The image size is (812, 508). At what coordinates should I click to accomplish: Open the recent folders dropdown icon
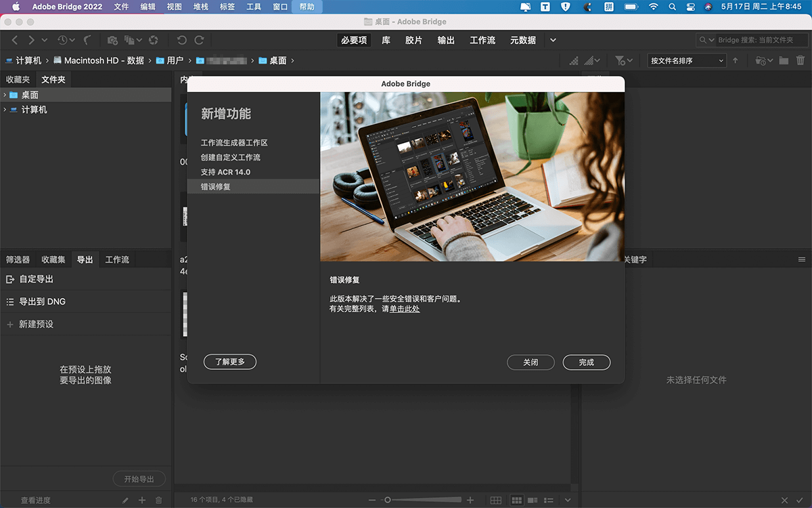765,60
